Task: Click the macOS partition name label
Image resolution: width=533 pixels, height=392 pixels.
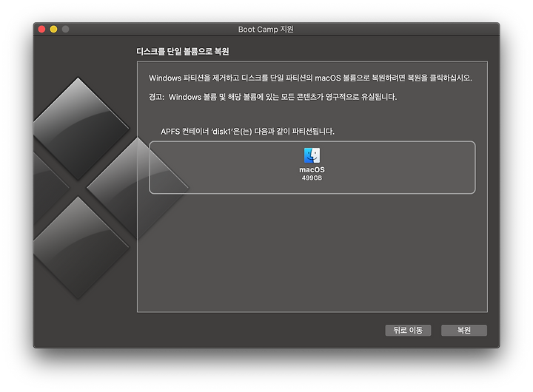Action: pos(312,169)
